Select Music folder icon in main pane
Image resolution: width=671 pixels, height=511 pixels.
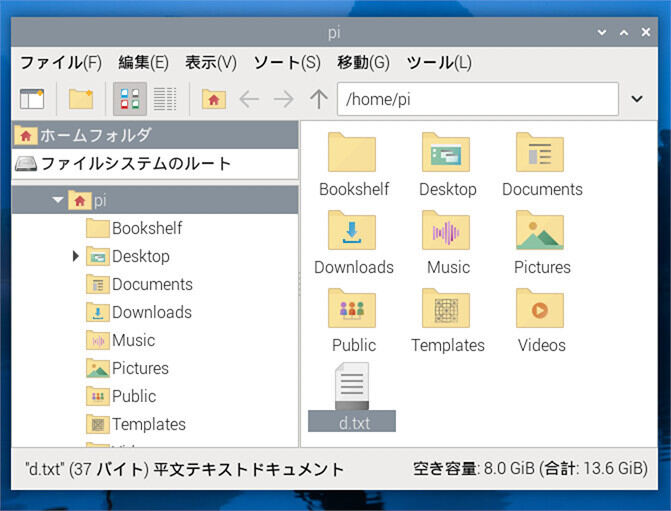[446, 231]
